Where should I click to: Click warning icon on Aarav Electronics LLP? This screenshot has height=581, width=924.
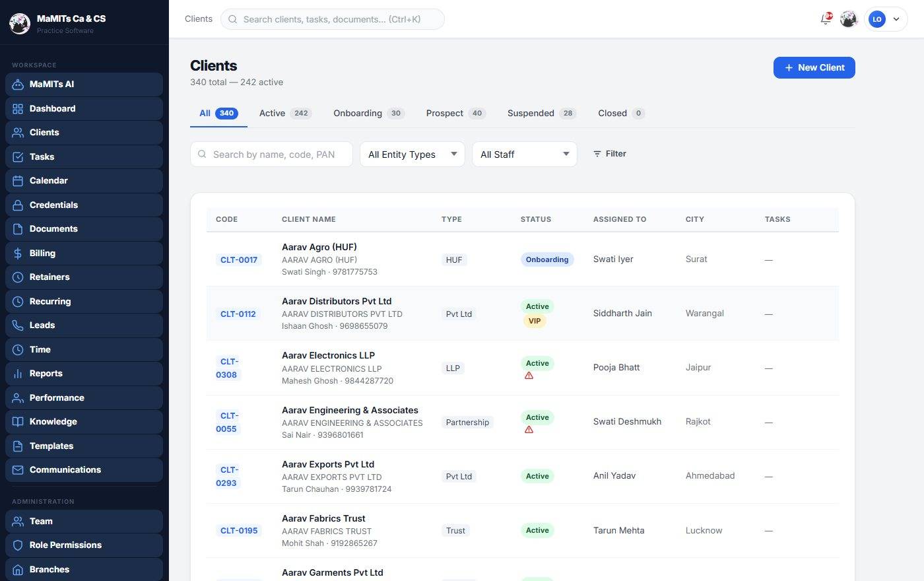click(x=529, y=376)
